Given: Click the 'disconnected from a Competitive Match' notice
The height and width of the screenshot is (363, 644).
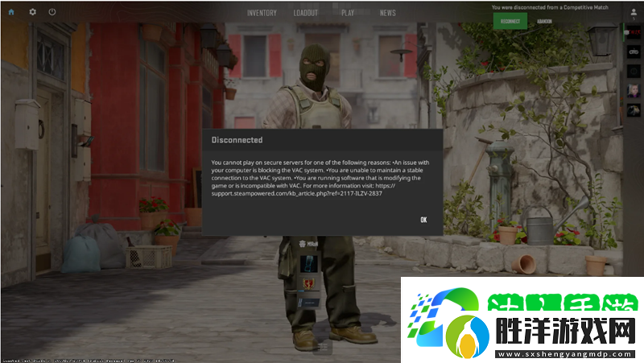Looking at the screenshot, I should point(550,7).
